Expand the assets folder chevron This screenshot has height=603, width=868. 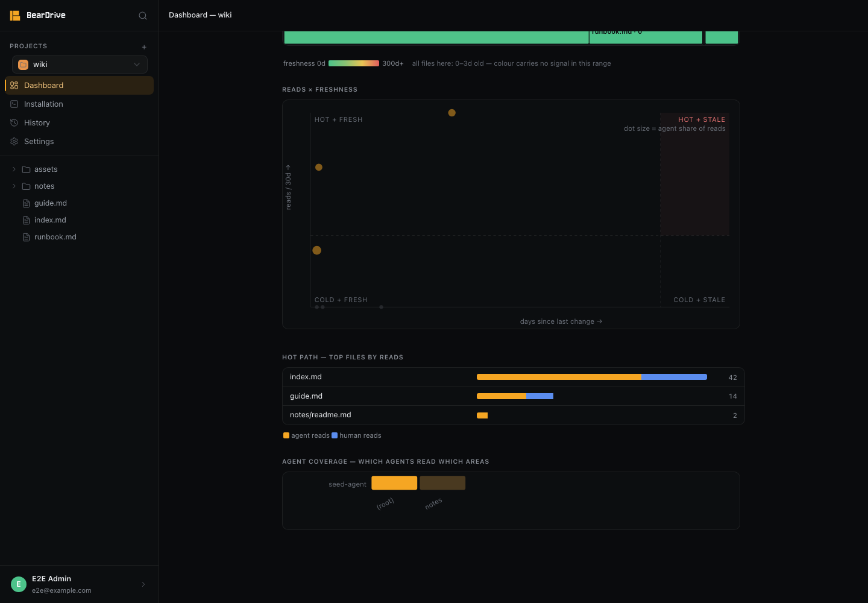point(14,169)
